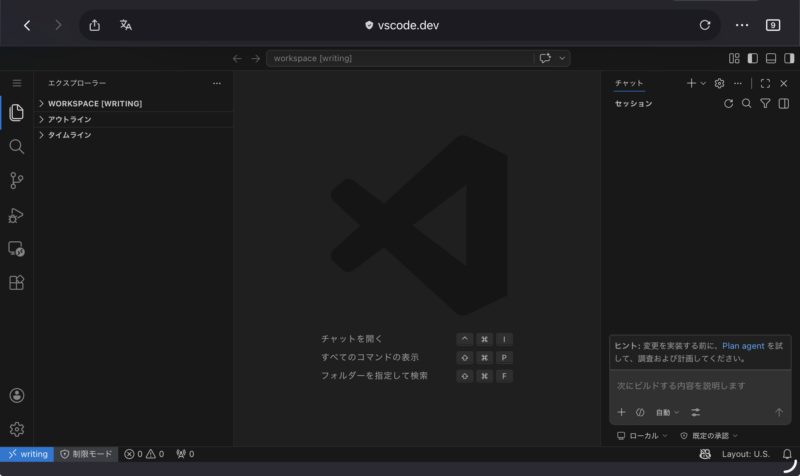The image size is (800, 476).
Task: Open the new chat dropdown arrow
Action: 703,83
